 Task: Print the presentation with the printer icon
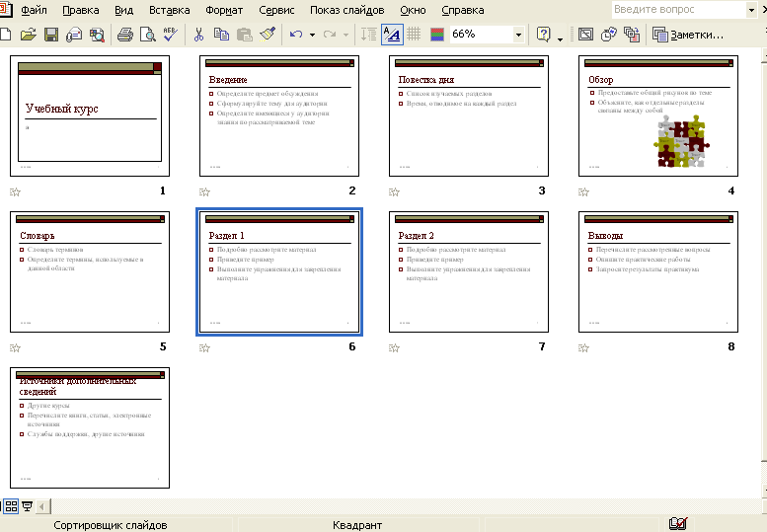point(124,35)
